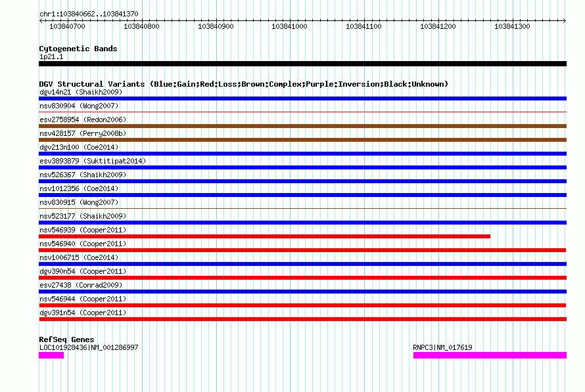The image size is (585, 392).
Task: Open nsv523177 (Shaikh2009) variant
Action: click(83, 216)
